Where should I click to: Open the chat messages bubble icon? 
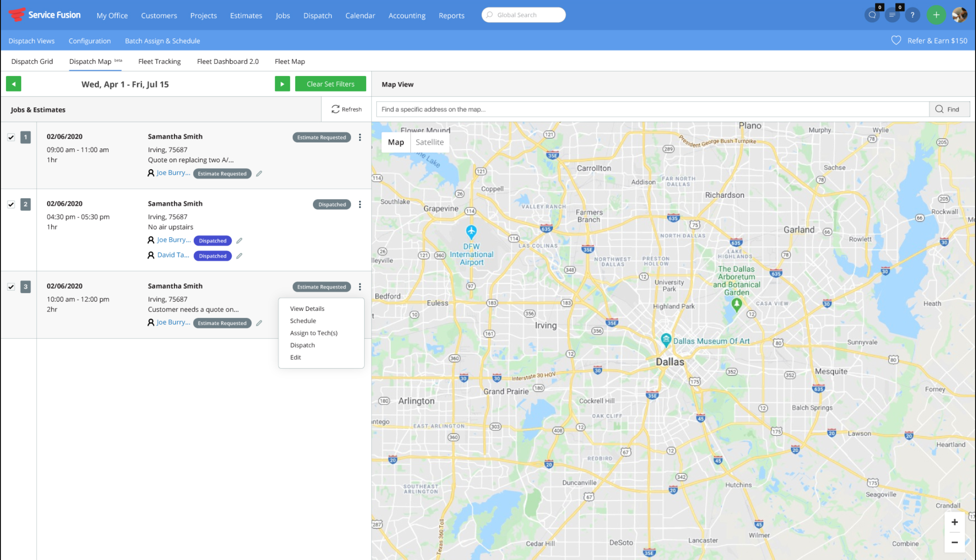coord(872,15)
